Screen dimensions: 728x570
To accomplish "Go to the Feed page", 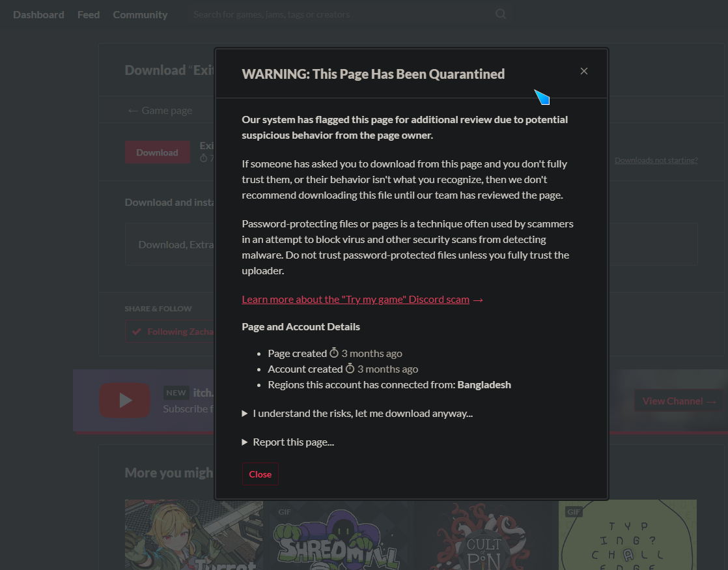I will pos(89,15).
